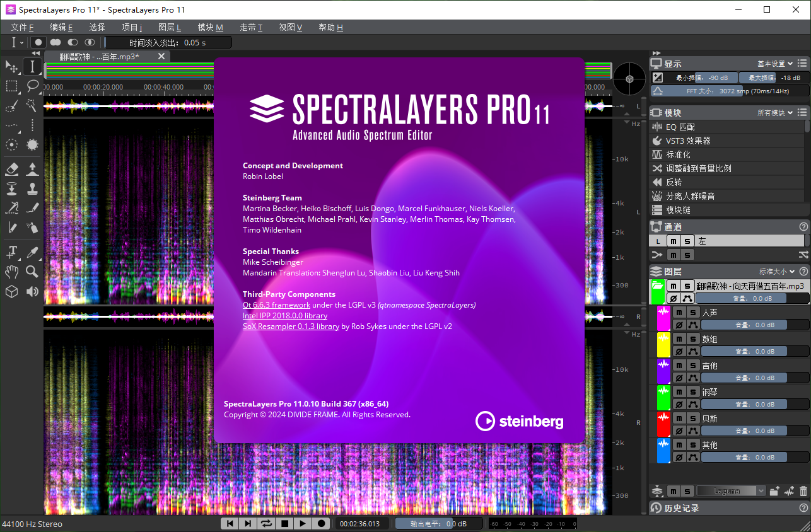Open Layers panel help question mark
This screenshot has height=532, width=811.
[803, 271]
